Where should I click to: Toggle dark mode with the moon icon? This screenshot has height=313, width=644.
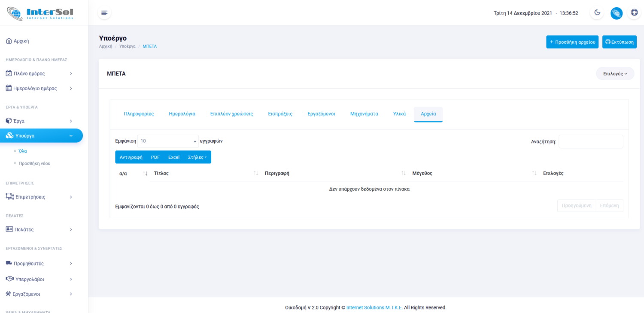pos(597,13)
